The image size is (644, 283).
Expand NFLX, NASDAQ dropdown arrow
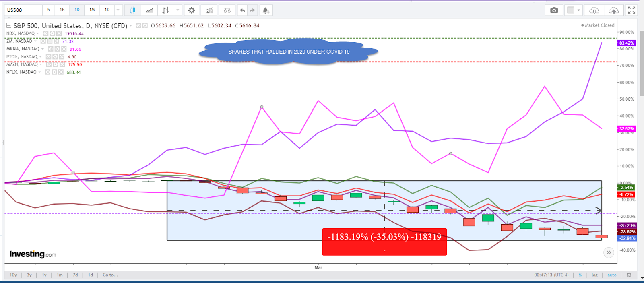[39, 72]
